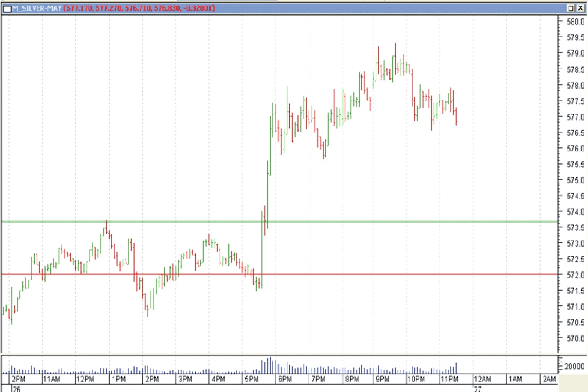Click the date label 27 below the time axis
The height and width of the screenshot is (392, 588).
coord(477,389)
